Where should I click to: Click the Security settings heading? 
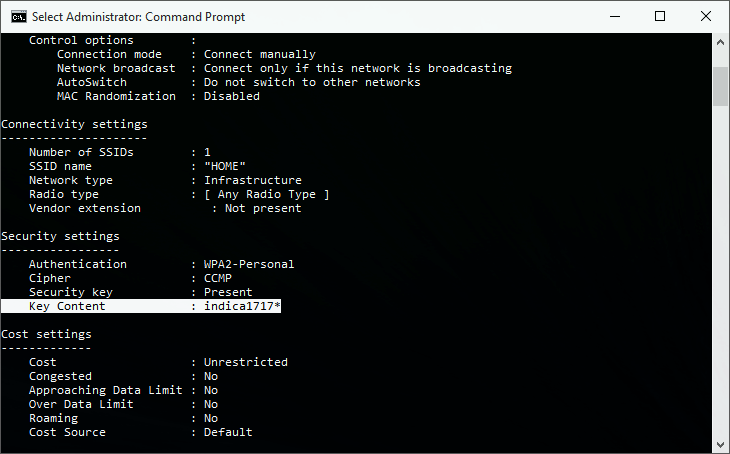61,236
